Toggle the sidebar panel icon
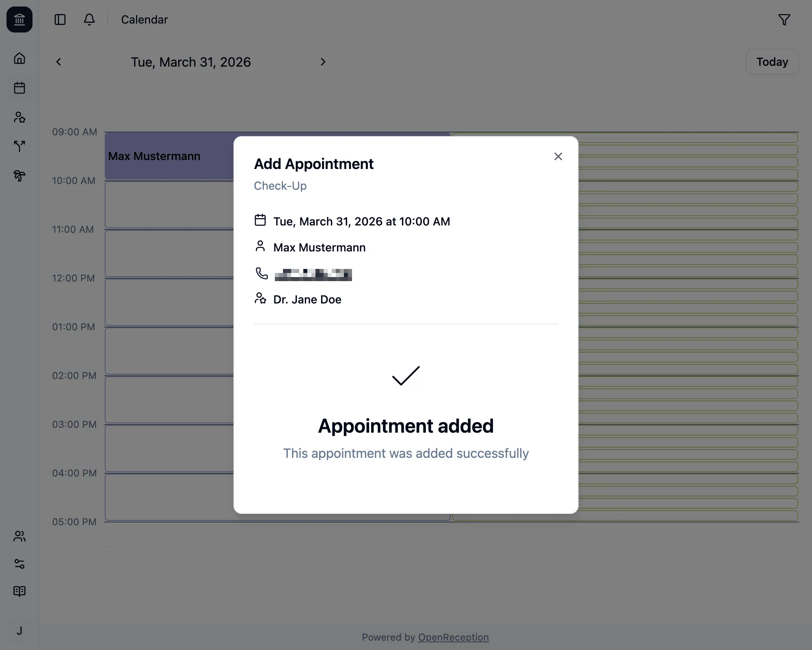Viewport: 812px width, 650px height. pos(60,19)
